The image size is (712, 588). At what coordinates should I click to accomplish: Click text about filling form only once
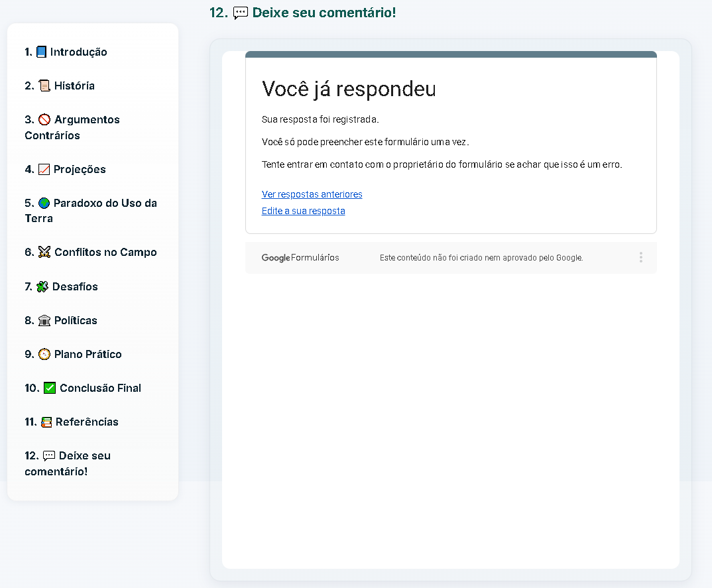[365, 142]
